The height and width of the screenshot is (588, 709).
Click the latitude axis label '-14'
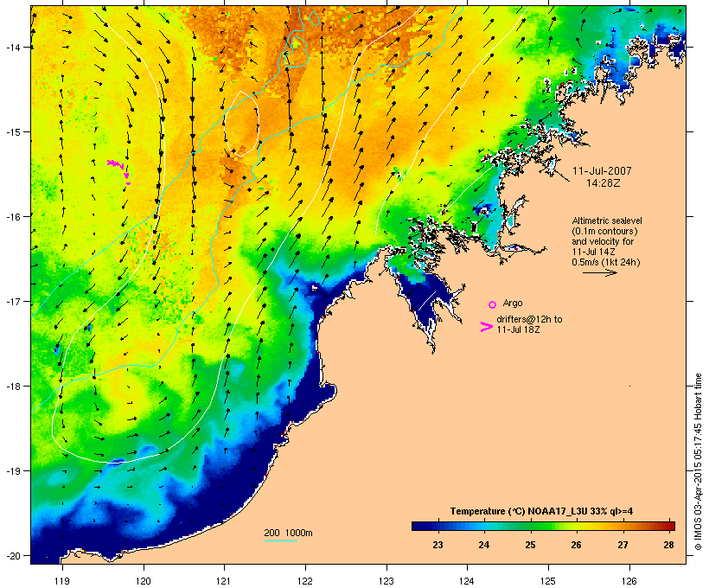(x=13, y=48)
